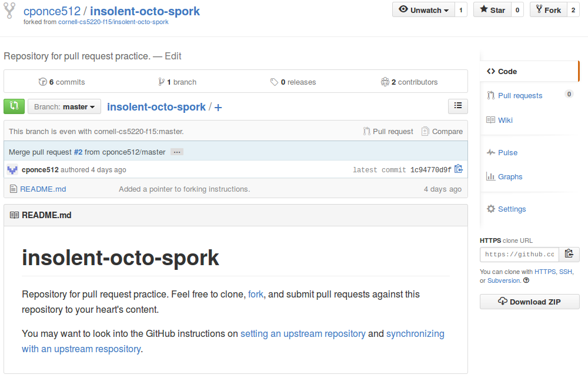Click the Compare diff file icon
Viewport: 588px width, 381px height.
point(425,131)
